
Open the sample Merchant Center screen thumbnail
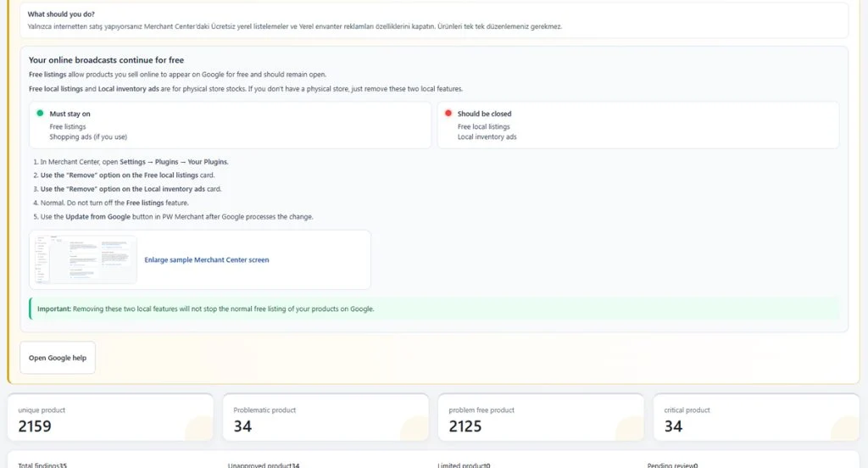(x=86, y=259)
